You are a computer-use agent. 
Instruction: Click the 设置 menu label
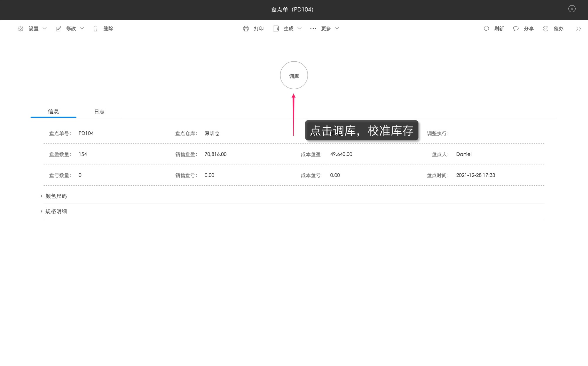[x=34, y=28]
